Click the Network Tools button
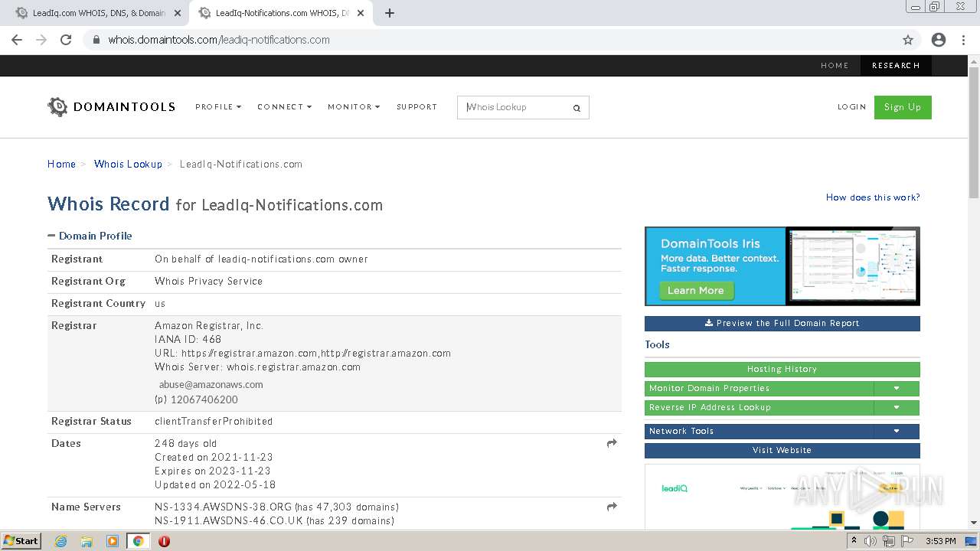Screen dimensions: 980x551 pos(759,432)
